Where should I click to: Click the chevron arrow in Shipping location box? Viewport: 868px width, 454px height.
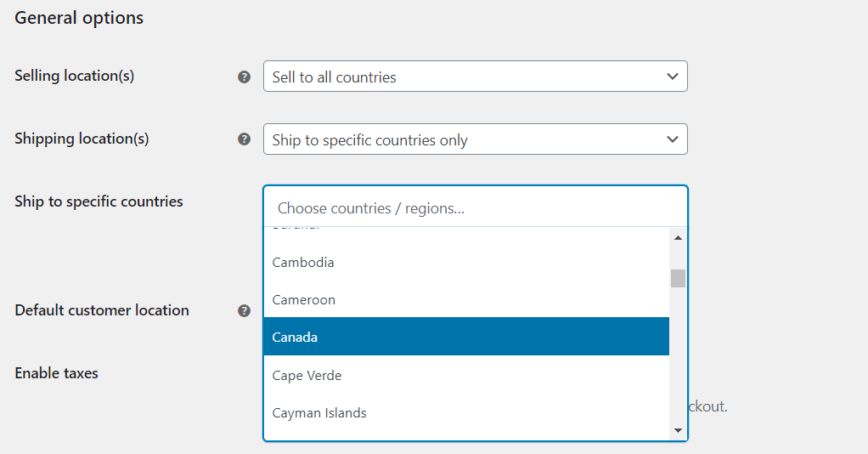click(672, 139)
